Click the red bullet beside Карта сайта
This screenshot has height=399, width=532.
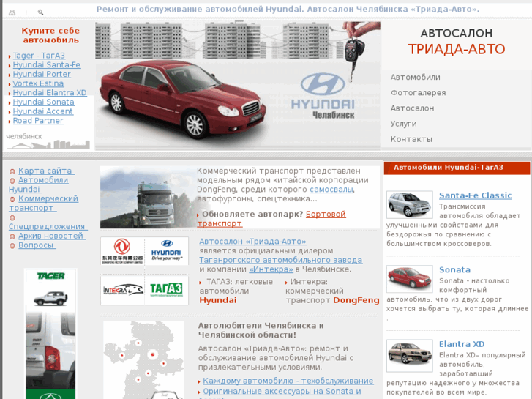pyautogui.click(x=12, y=171)
